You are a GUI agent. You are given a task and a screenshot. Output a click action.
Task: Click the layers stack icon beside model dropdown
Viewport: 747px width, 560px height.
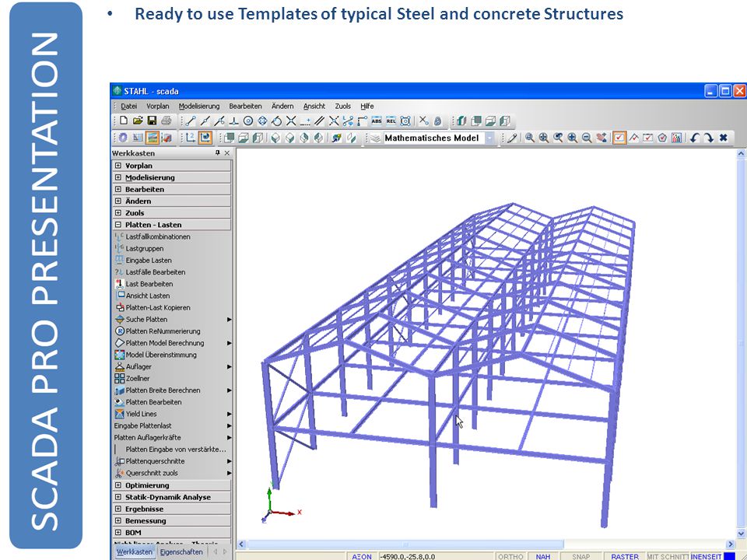tap(375, 138)
